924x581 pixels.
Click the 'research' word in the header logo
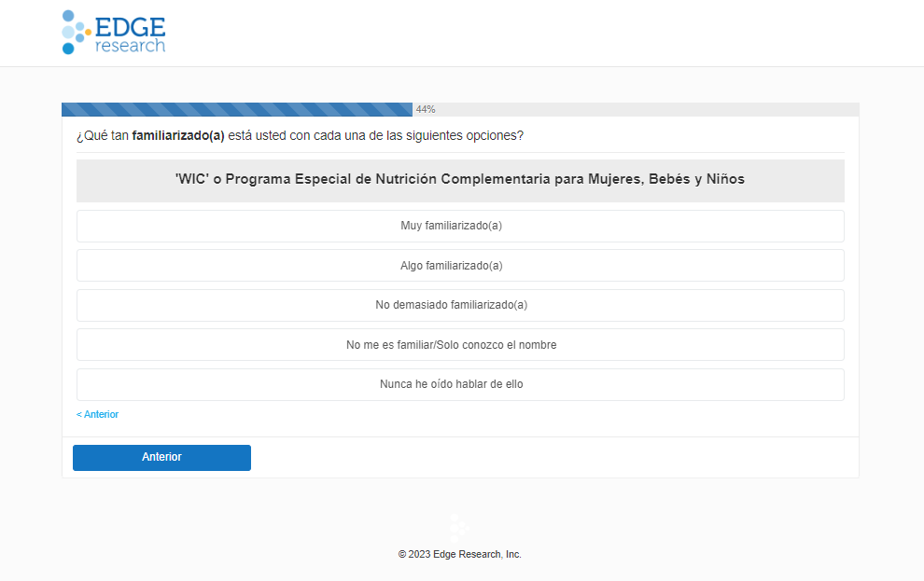(x=130, y=46)
